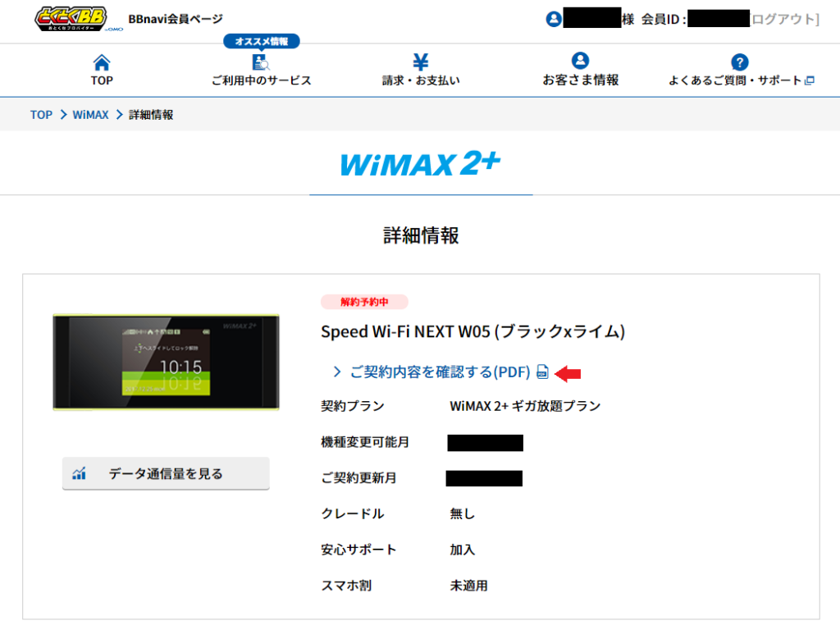Click the question mark support icon

(737, 61)
